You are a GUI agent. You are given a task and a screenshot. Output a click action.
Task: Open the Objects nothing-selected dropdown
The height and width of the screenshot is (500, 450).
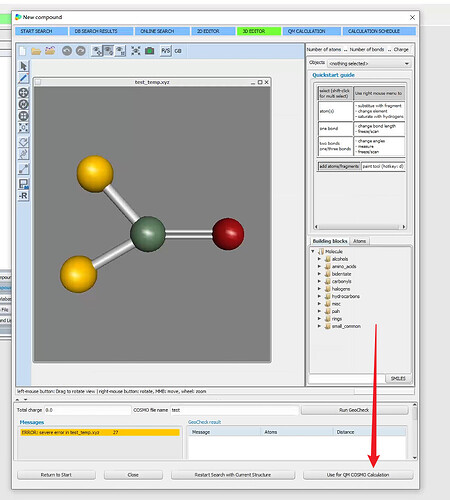(369, 63)
